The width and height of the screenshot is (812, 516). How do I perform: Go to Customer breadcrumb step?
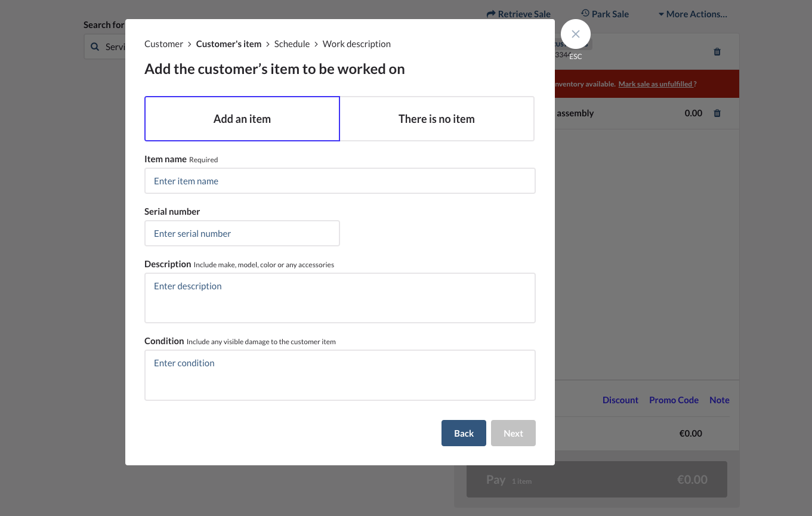[163, 44]
